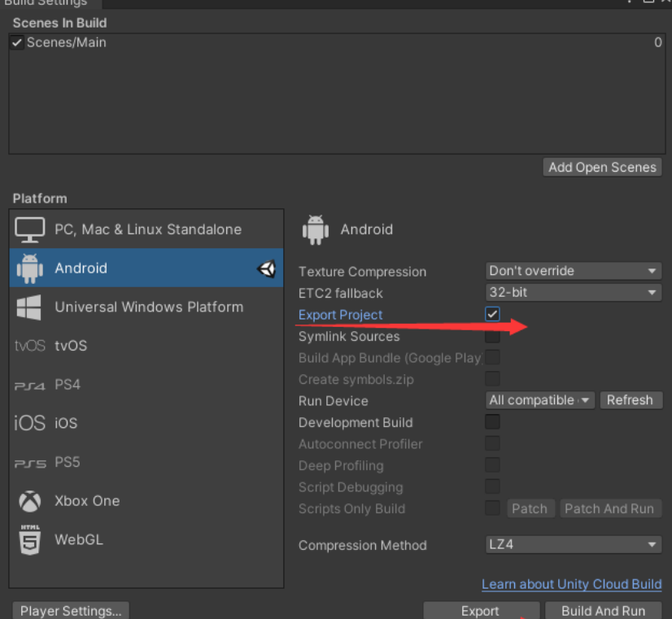The height and width of the screenshot is (619, 672).
Task: Toggle the Scripts Only Build checkbox
Action: point(492,508)
